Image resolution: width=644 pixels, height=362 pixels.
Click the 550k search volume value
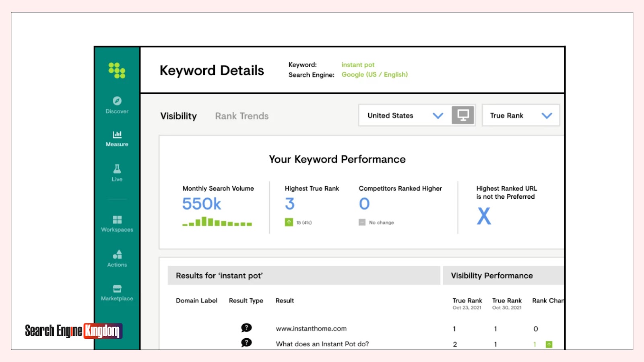click(202, 204)
